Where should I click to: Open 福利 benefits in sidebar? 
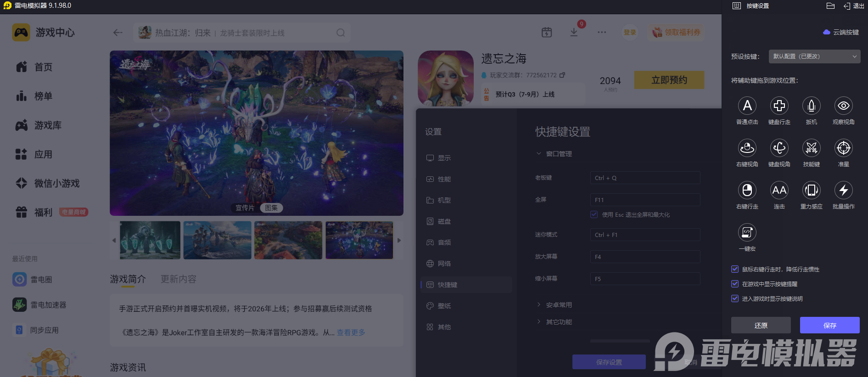pos(34,212)
